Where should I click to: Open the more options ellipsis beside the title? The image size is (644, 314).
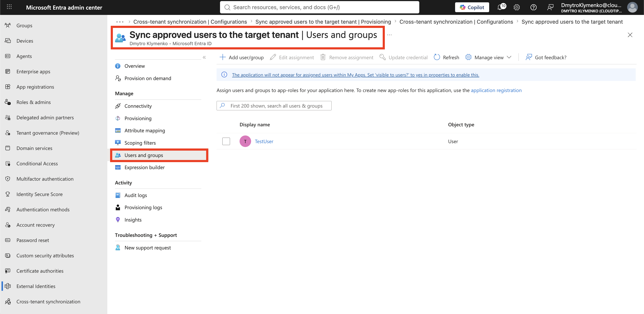pos(390,35)
